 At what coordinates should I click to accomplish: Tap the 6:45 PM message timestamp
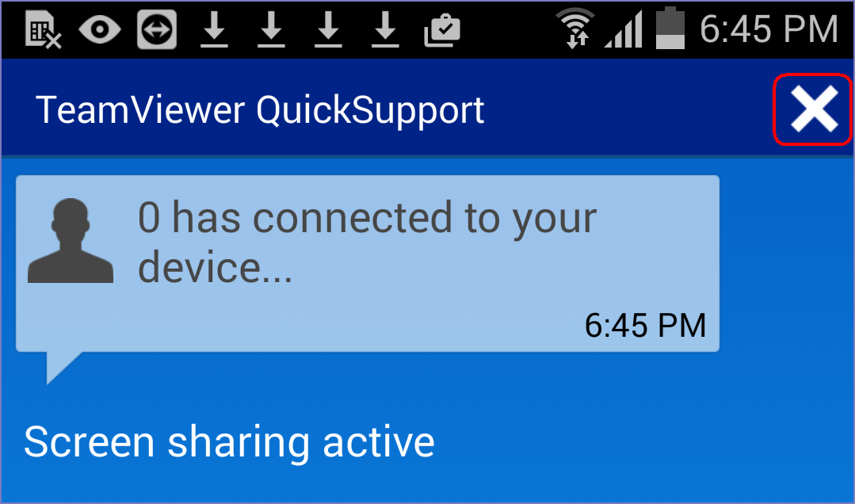click(x=645, y=326)
